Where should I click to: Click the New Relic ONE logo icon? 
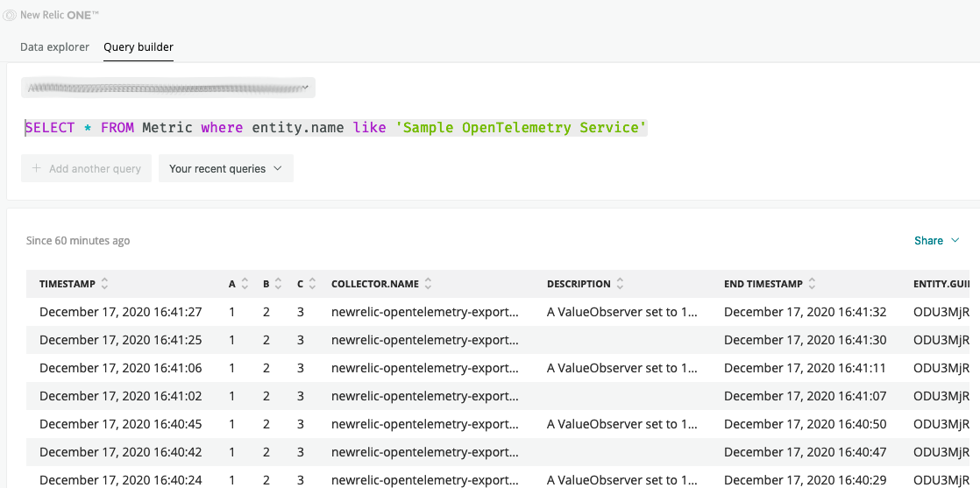[x=10, y=15]
